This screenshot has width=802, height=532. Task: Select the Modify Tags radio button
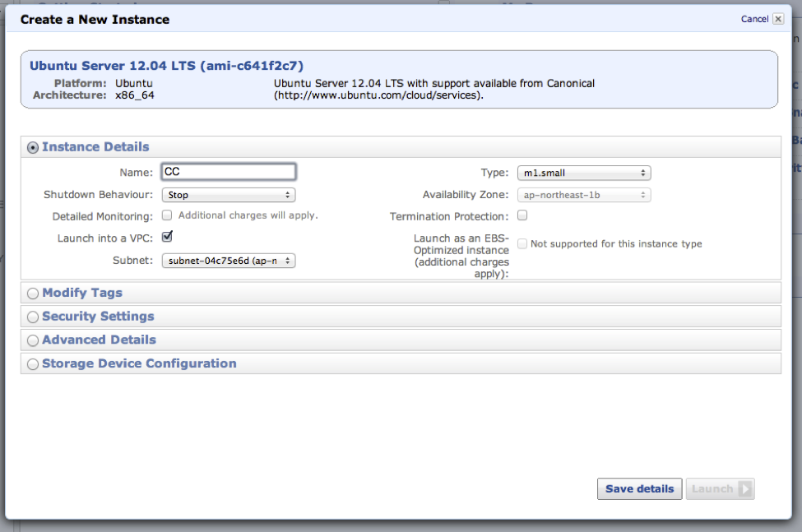click(33, 294)
